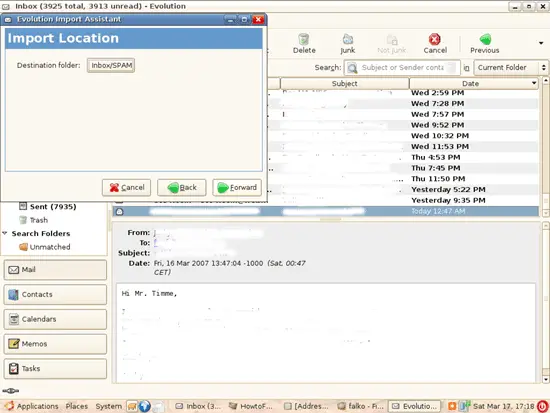Switch to [Addres... taskbar window

[x=306, y=406]
